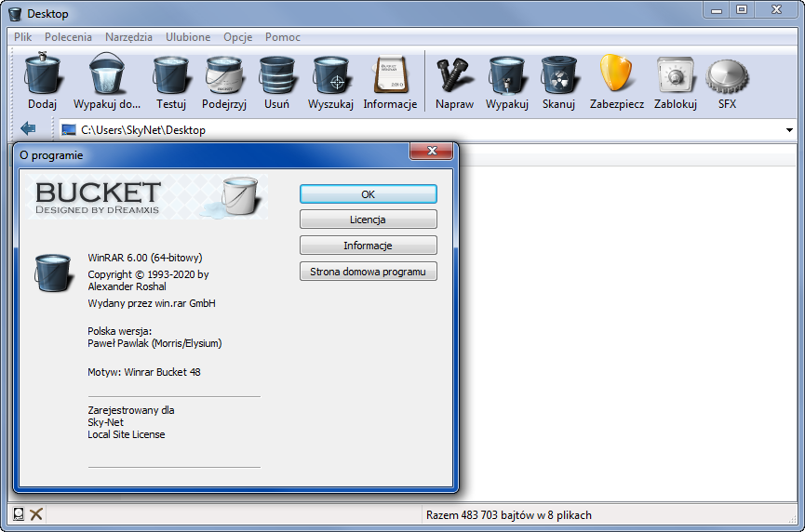Screen dimensions: 805x532
Task: Click the Licencja button
Action: click(369, 219)
